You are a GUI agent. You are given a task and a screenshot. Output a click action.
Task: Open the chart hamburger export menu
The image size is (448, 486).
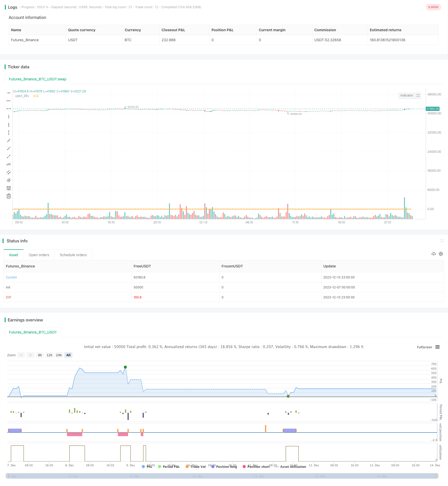438,347
